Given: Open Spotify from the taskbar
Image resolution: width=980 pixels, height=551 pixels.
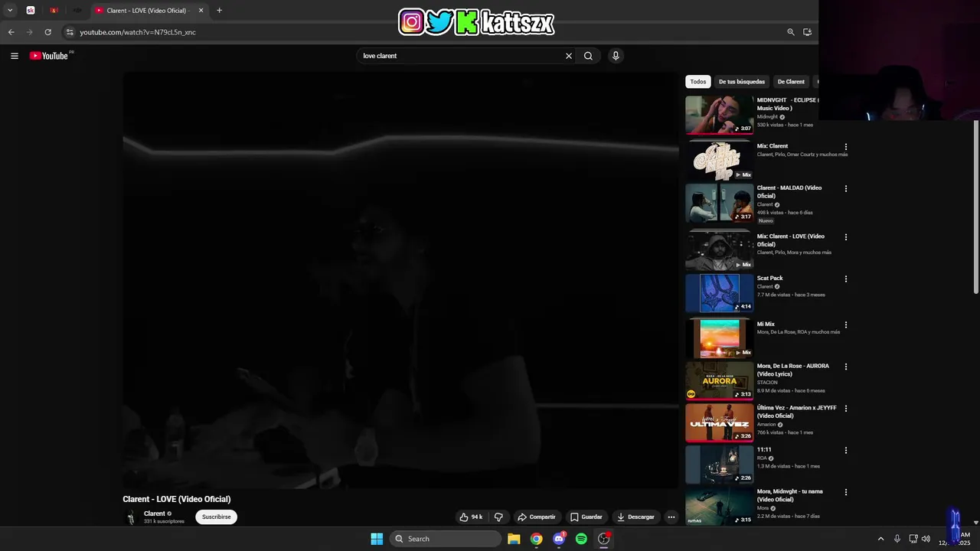Looking at the screenshot, I should 581,539.
